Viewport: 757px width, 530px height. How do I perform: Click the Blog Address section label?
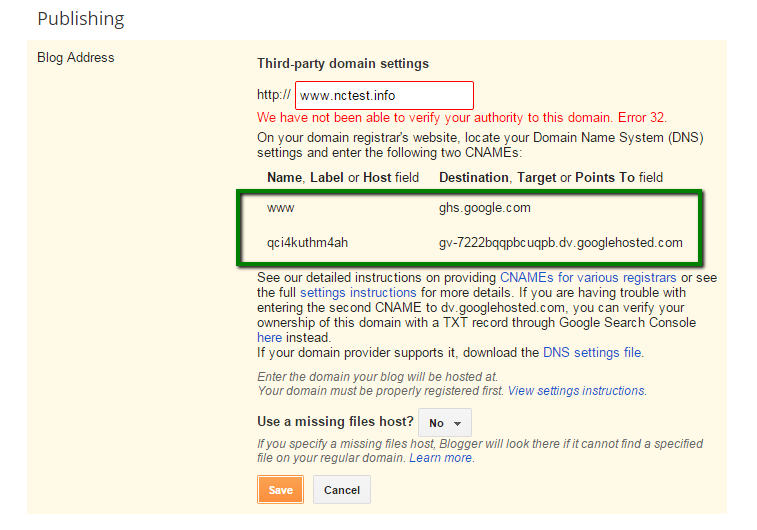76,57
